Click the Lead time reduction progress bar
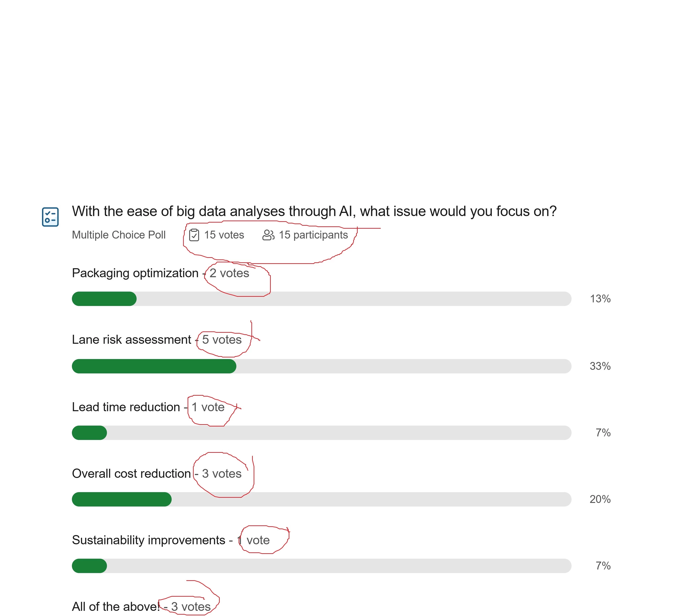The height and width of the screenshot is (616, 683). click(322, 433)
